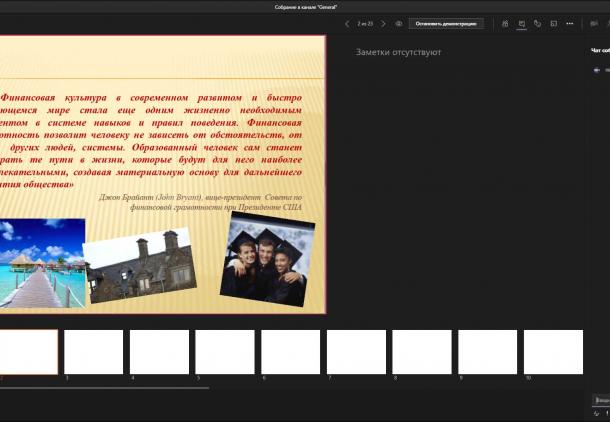610x422 pixels.
Task: Open the more actions ellipsis menu
Action: [570, 23]
